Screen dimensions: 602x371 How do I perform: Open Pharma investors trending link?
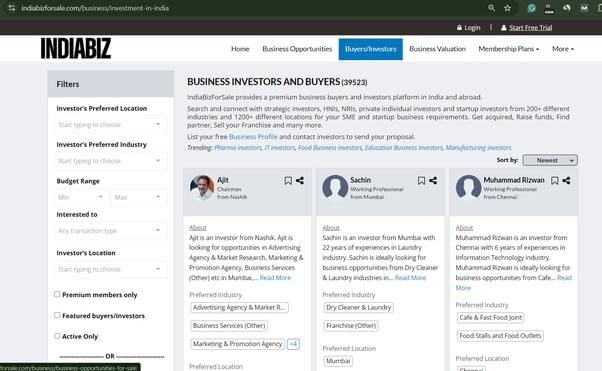pyautogui.click(x=238, y=148)
